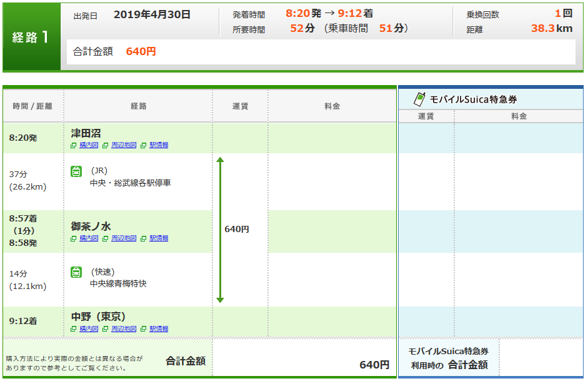Select the 中野(東京) station name
Image resolution: width=588 pixels, height=386 pixels.
[99, 317]
